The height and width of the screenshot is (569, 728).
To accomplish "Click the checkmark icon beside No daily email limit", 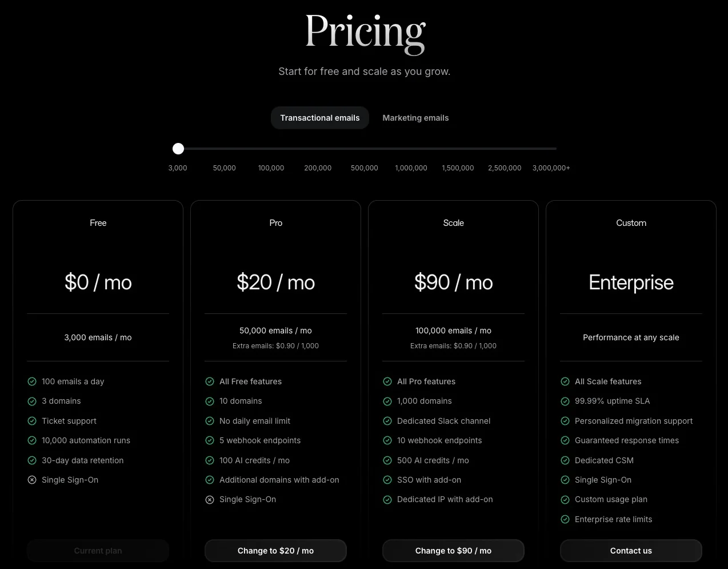I will [x=210, y=421].
